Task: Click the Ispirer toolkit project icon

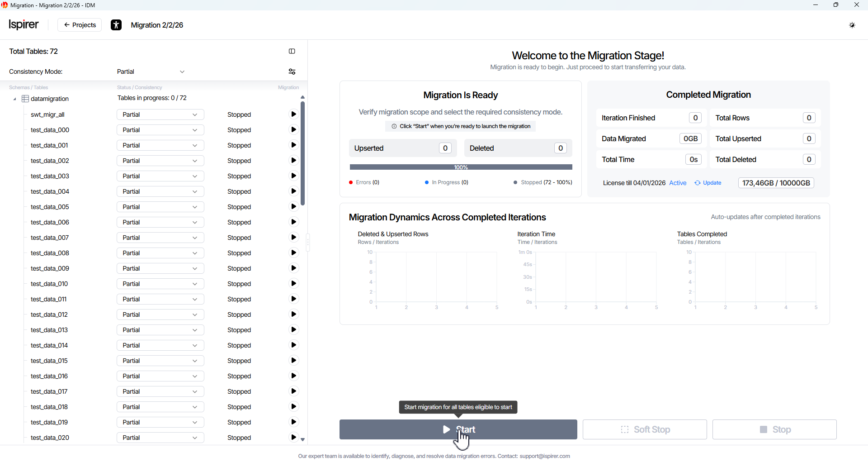Action: pos(116,25)
